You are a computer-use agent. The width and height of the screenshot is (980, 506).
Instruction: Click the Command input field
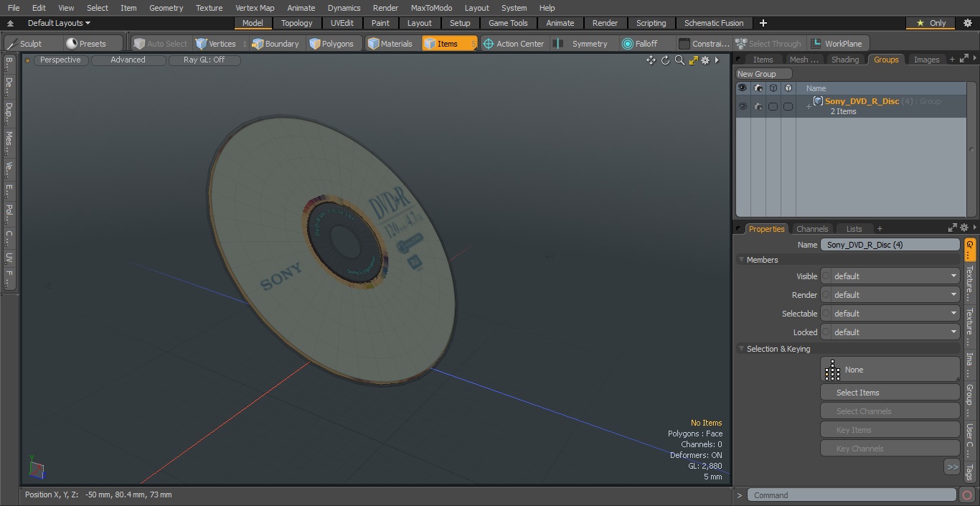coord(852,495)
